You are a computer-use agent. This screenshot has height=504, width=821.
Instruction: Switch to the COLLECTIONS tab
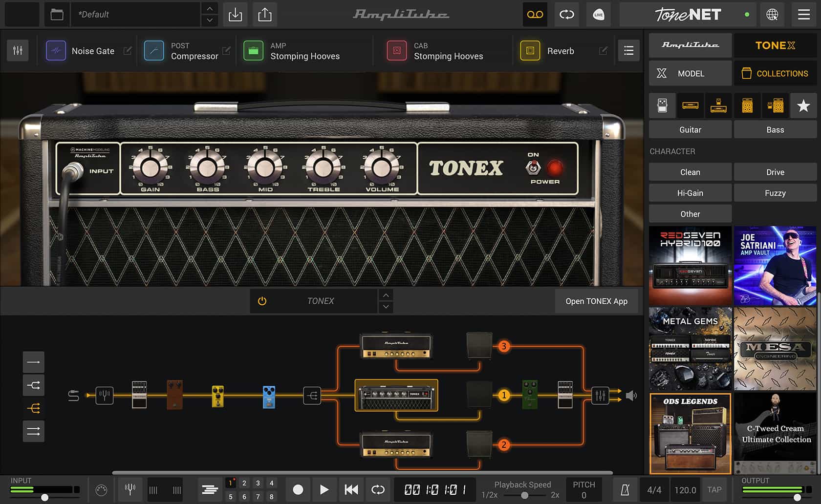pyautogui.click(x=776, y=73)
